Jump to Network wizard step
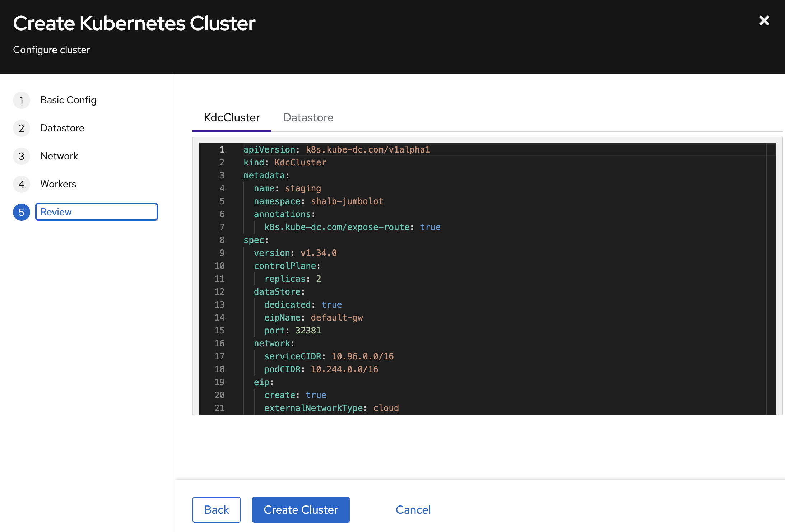785x532 pixels. [59, 156]
